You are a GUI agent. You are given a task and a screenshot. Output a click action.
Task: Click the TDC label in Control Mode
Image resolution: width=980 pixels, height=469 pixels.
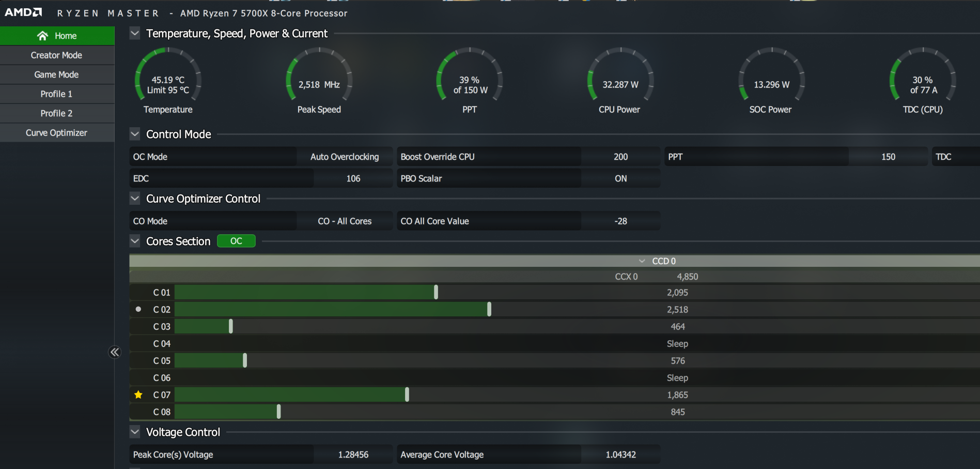click(943, 157)
